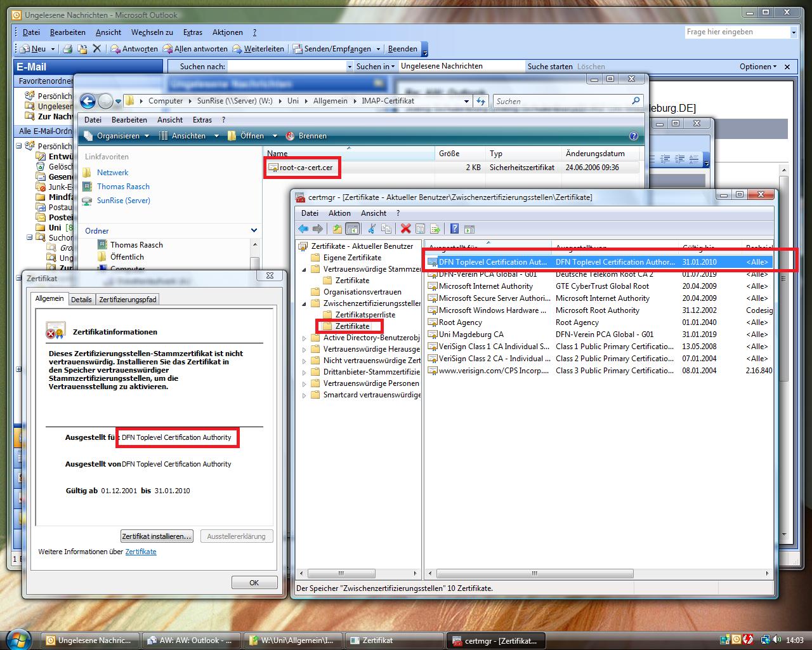Image resolution: width=812 pixels, height=650 pixels.
Task: Explorer back navigation arrow
Action: pos(88,101)
